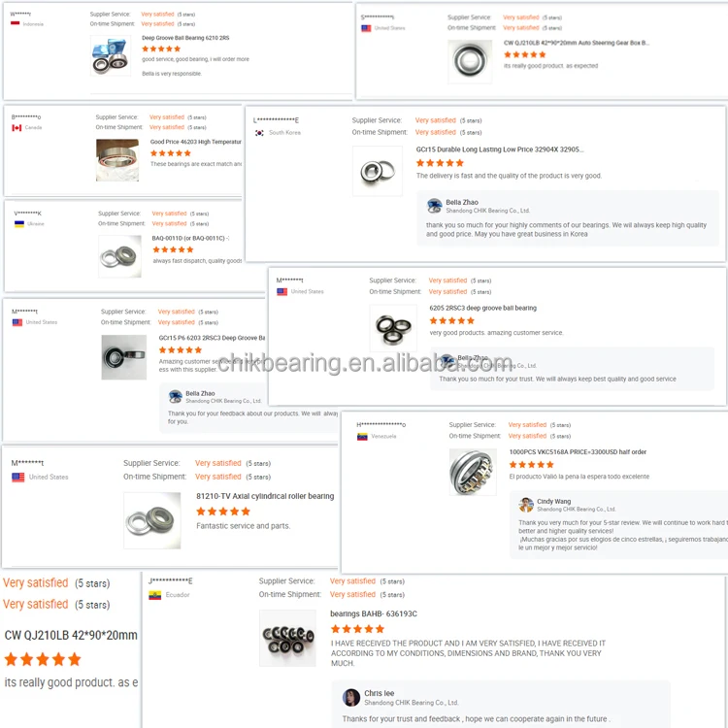Click Cindy Wang's profile avatar
Image resolution: width=728 pixels, height=728 pixels.
pyautogui.click(x=526, y=505)
